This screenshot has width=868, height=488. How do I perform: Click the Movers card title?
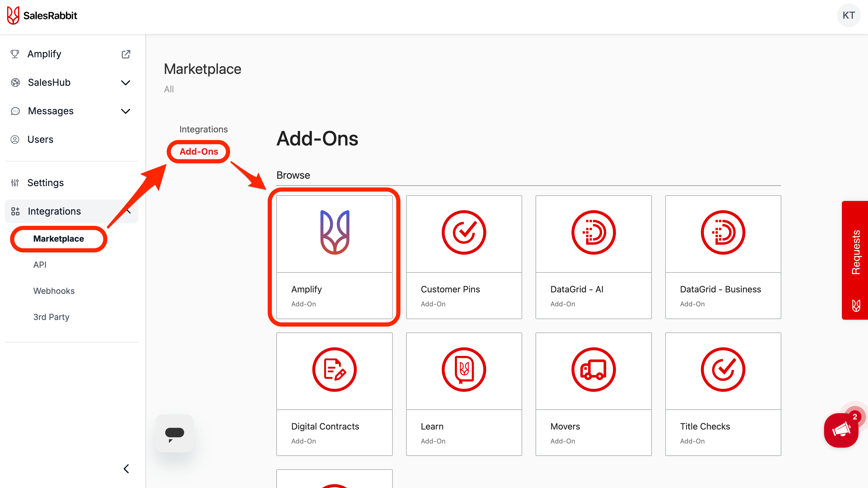click(x=565, y=426)
